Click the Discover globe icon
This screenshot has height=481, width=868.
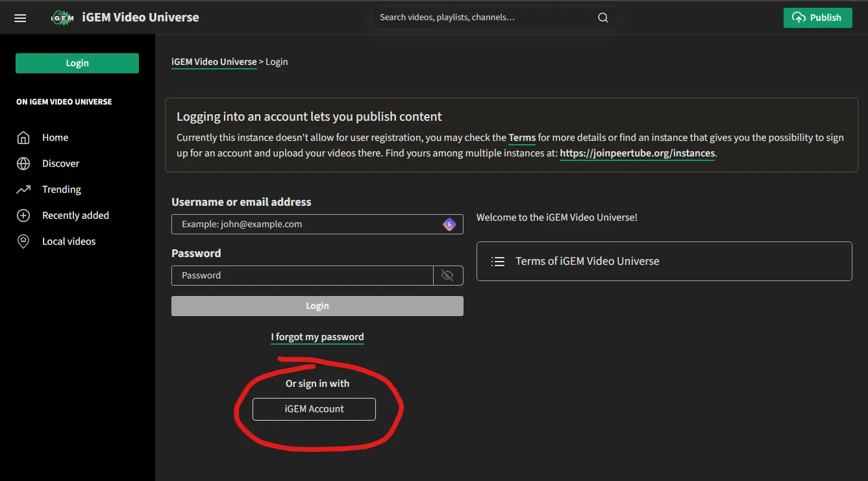click(23, 164)
